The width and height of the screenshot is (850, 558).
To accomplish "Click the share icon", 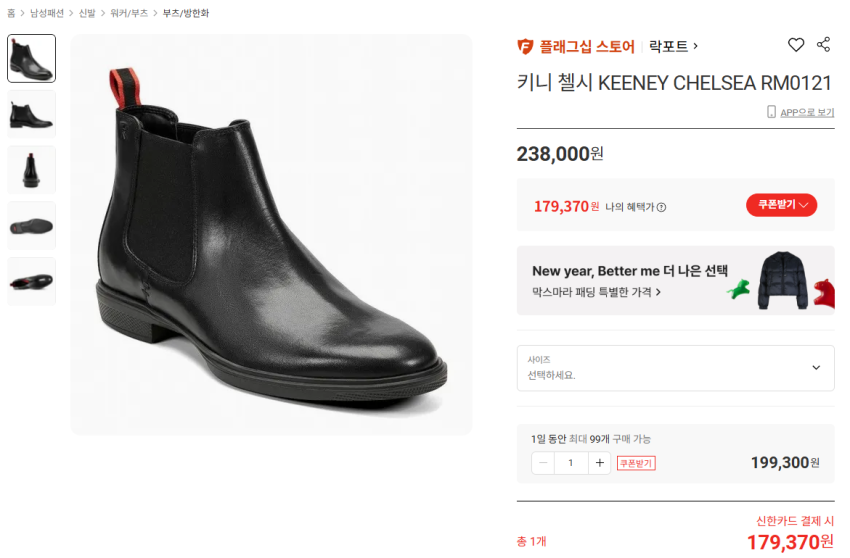I will pos(824,45).
